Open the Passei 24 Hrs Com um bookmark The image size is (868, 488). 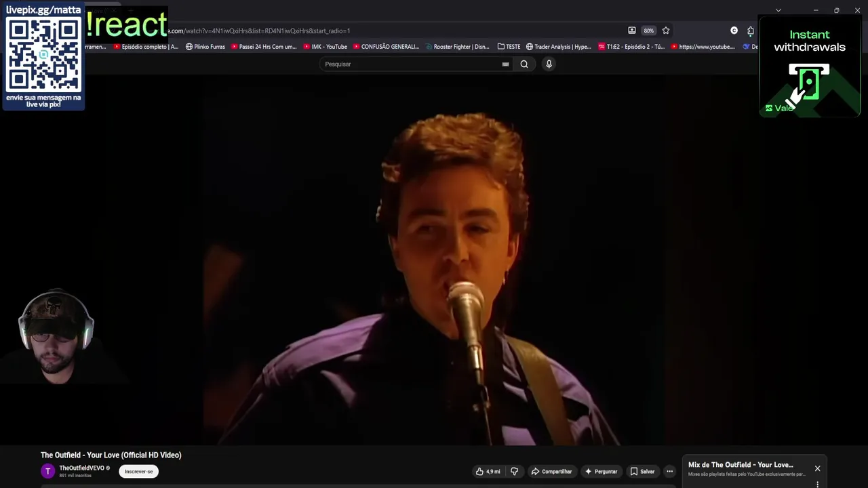point(264,47)
